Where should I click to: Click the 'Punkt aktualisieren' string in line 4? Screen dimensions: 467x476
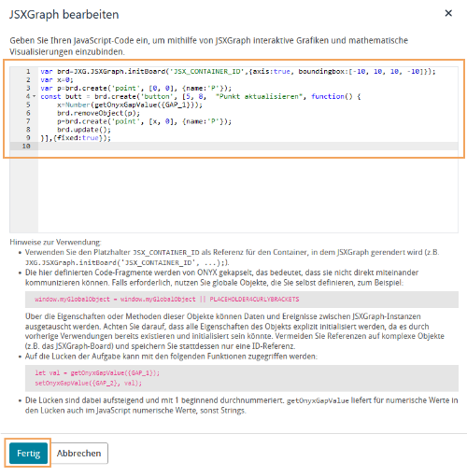(x=259, y=96)
